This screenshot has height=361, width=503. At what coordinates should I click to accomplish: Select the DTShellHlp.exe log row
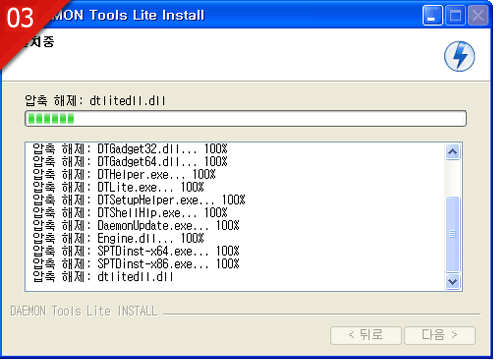tap(130, 213)
